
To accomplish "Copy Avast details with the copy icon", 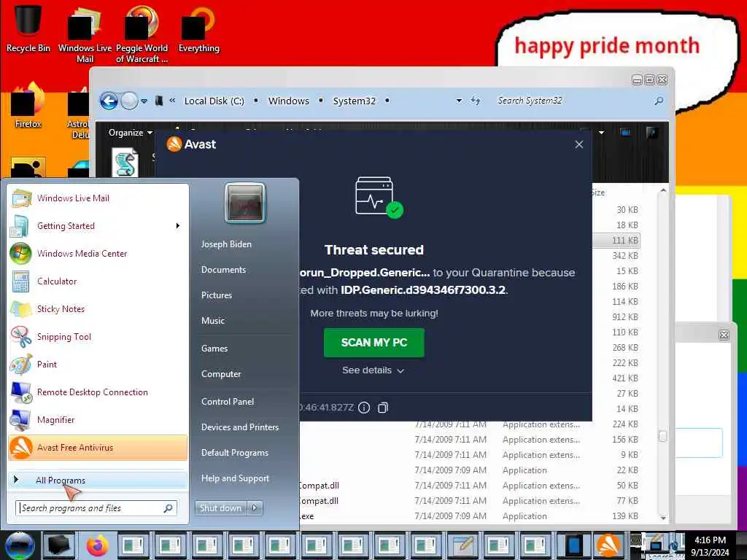I will [x=383, y=408].
